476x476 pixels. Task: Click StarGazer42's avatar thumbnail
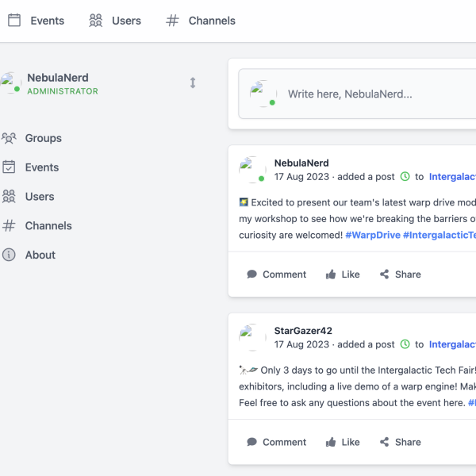pos(253,337)
